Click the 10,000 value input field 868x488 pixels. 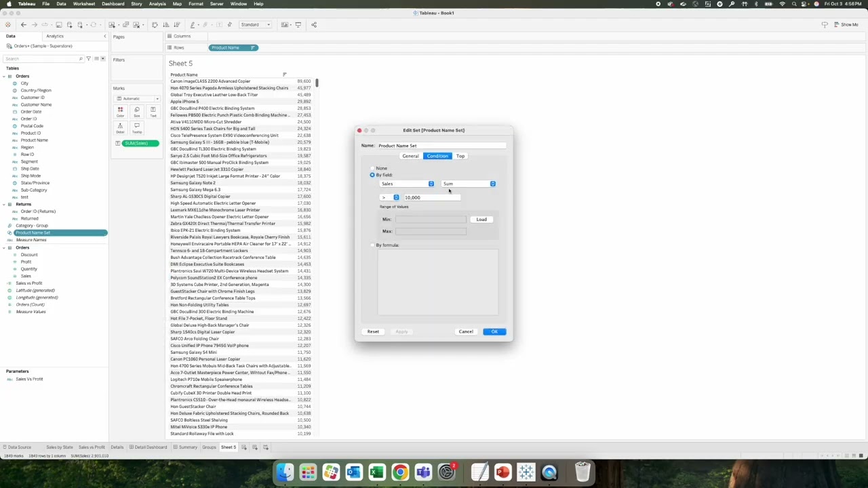point(432,197)
